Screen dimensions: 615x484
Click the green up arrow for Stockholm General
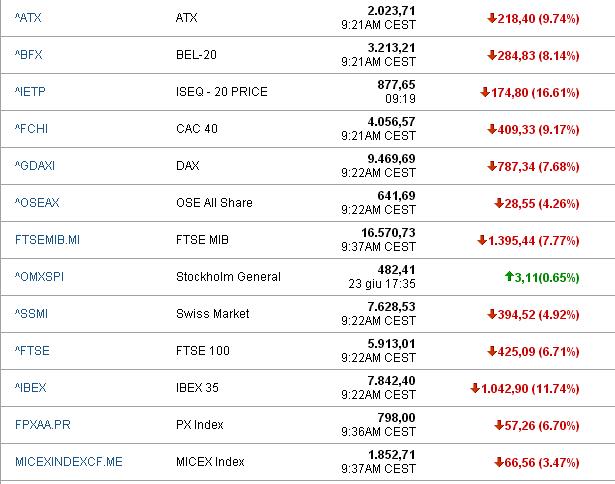tap(509, 277)
